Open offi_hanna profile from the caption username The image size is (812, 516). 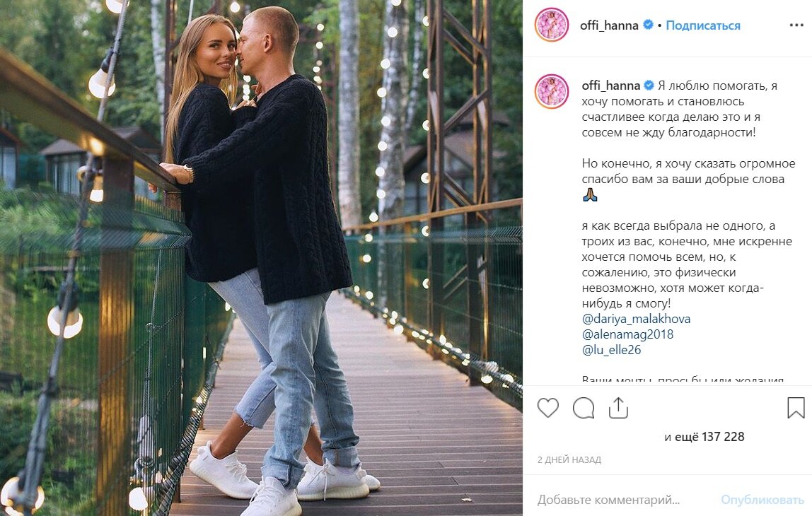610,86
